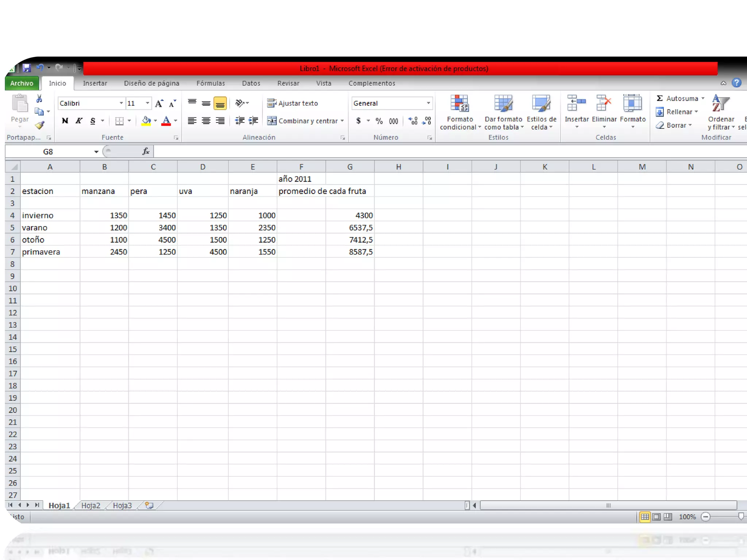The image size is (747, 560).
Task: Click Combinar y centrar button
Action: (303, 121)
